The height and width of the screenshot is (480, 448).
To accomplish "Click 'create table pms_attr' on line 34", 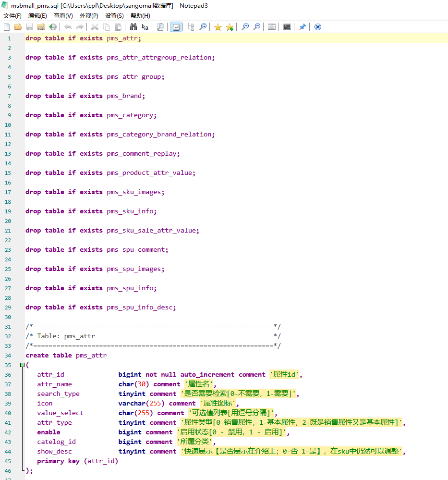I will tap(66, 356).
